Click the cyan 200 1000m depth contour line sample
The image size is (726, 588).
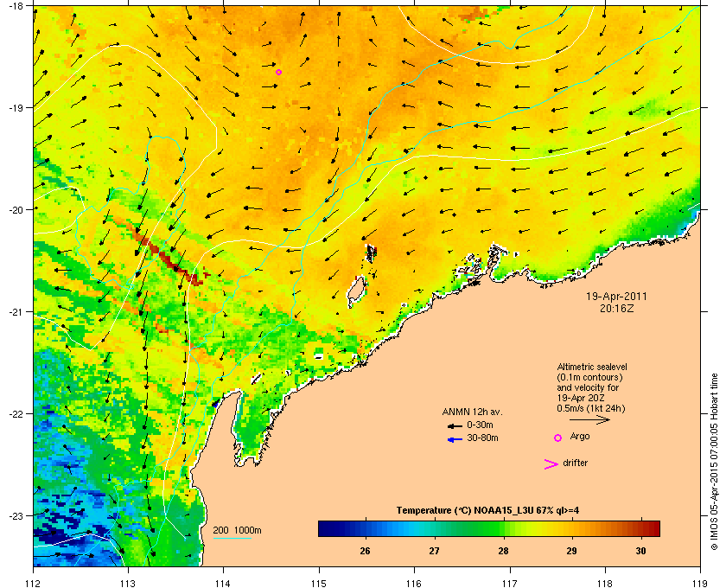tap(232, 538)
